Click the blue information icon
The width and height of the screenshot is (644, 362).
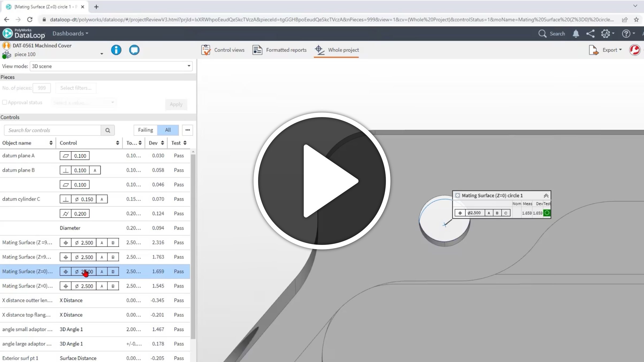pos(116,50)
